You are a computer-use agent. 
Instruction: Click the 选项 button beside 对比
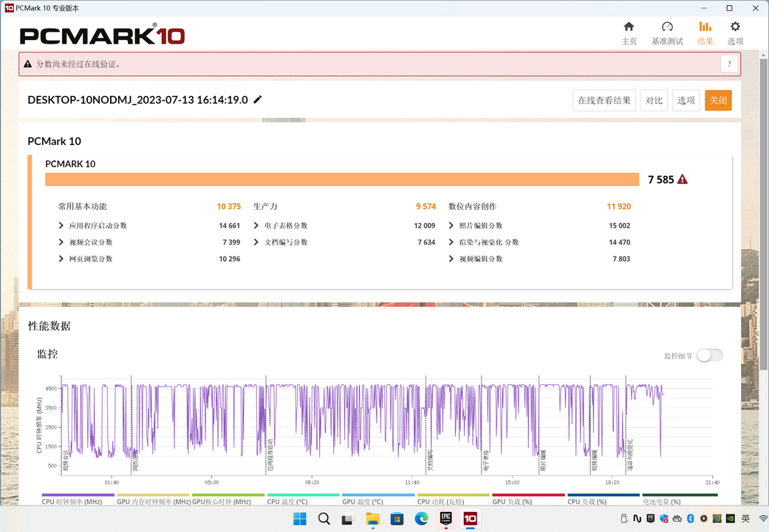pyautogui.click(x=686, y=100)
